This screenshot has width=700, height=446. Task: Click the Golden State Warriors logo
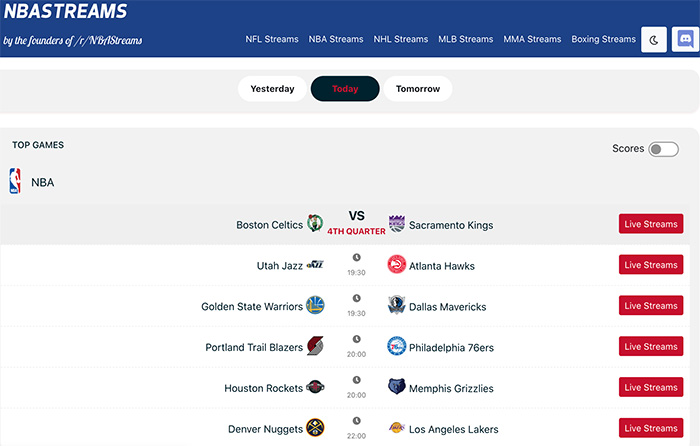pyautogui.click(x=315, y=306)
